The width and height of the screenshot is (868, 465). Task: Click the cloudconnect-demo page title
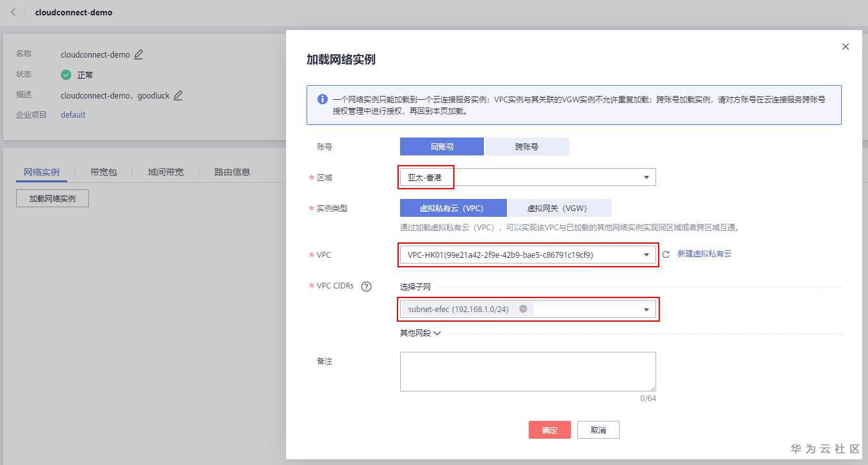point(74,12)
